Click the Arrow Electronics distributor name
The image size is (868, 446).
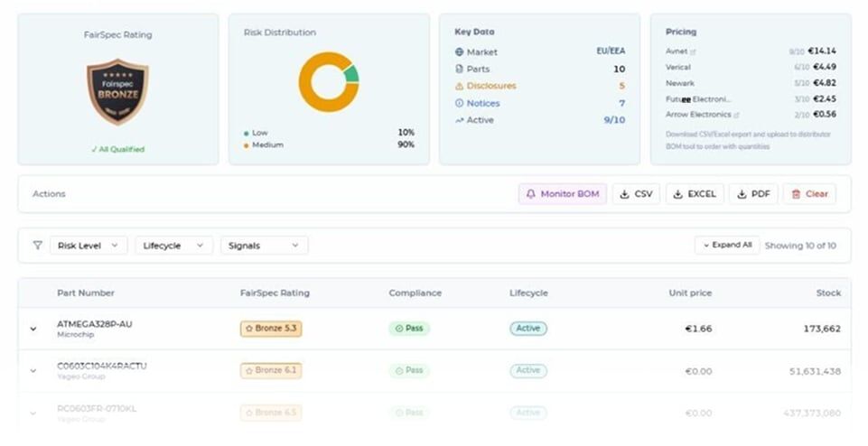click(x=698, y=115)
